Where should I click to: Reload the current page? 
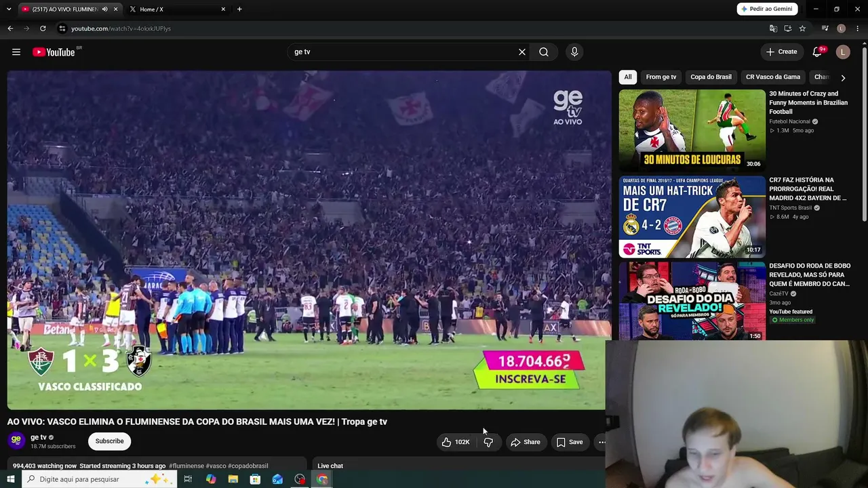tap(43, 28)
